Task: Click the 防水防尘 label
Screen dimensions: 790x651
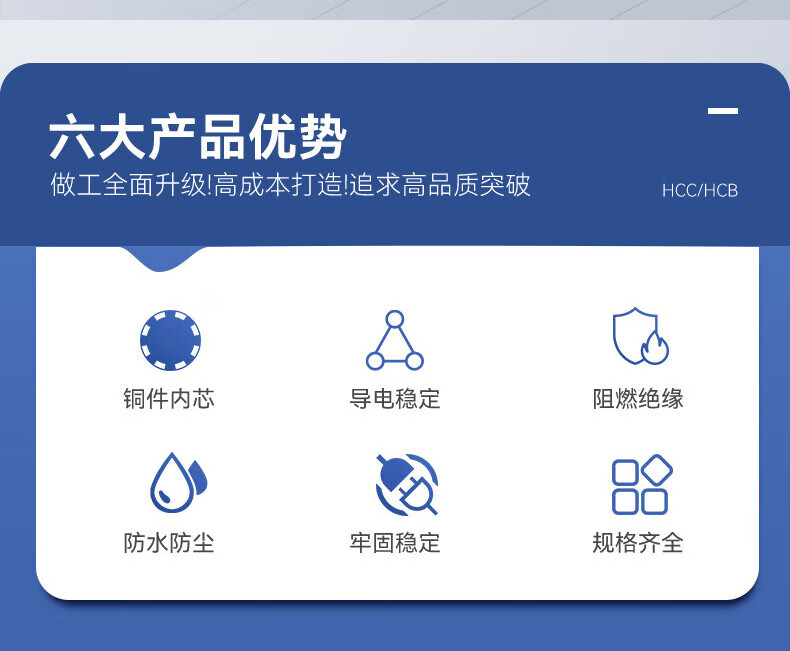Action: tap(169, 543)
